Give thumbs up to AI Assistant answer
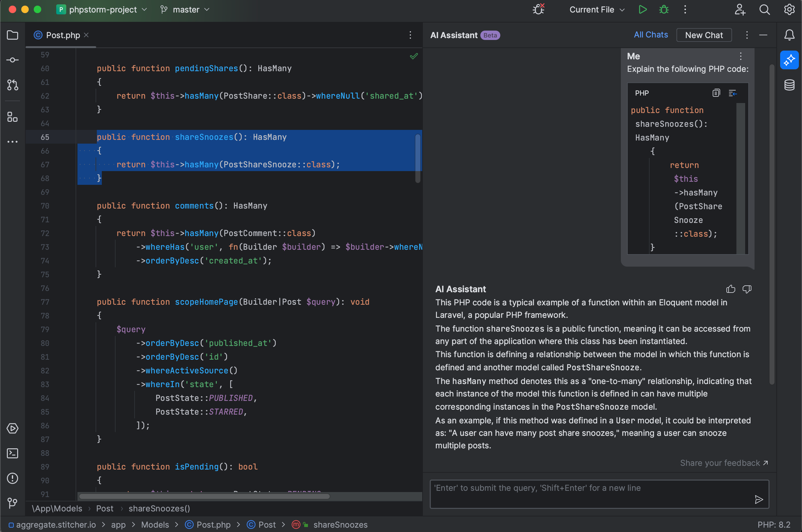The image size is (802, 532). pos(730,289)
